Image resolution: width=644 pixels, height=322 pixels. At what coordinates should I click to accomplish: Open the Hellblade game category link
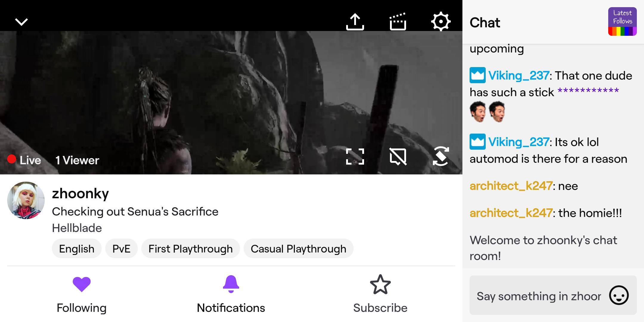pos(77,228)
